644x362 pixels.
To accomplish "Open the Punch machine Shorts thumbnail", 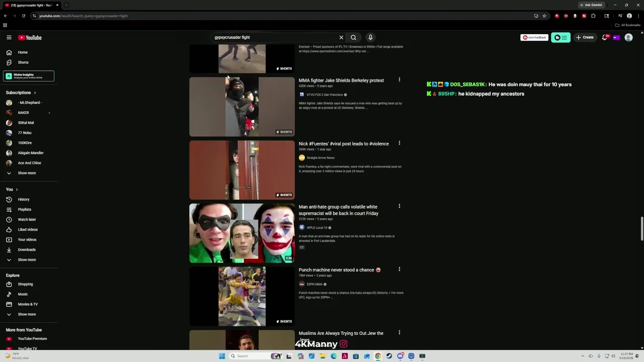I will [x=242, y=297].
